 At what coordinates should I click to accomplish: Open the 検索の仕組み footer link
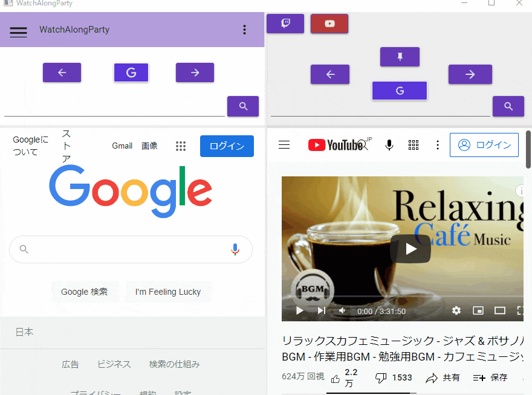pyautogui.click(x=174, y=364)
